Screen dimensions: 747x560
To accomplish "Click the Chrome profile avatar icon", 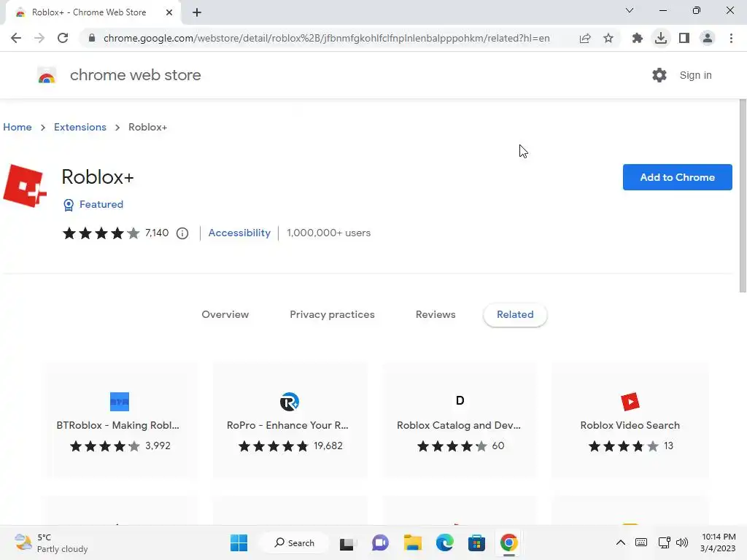I will click(708, 38).
